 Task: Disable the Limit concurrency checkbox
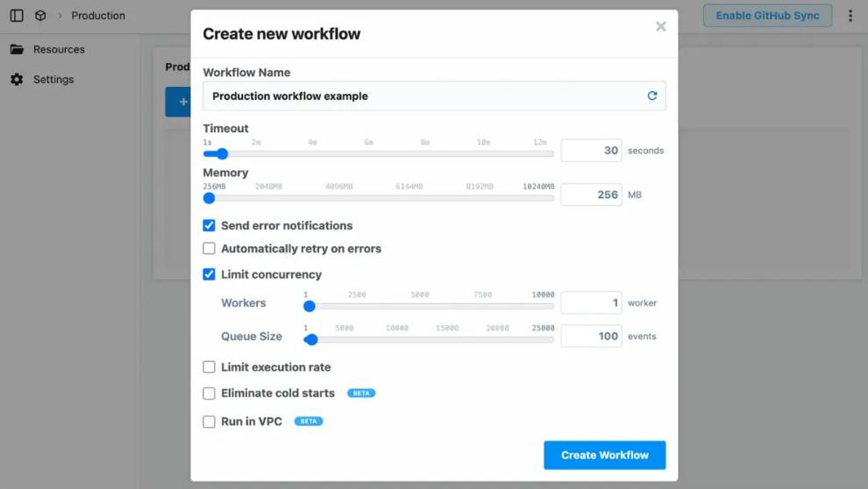coord(210,274)
